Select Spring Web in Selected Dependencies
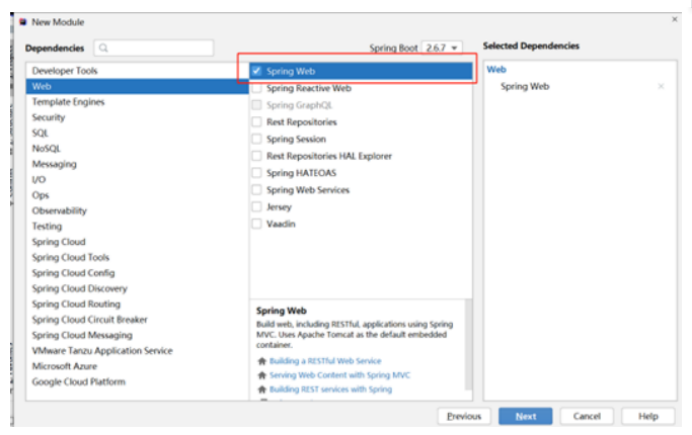Image resolution: width=692 pixels, height=435 pixels. [x=525, y=86]
